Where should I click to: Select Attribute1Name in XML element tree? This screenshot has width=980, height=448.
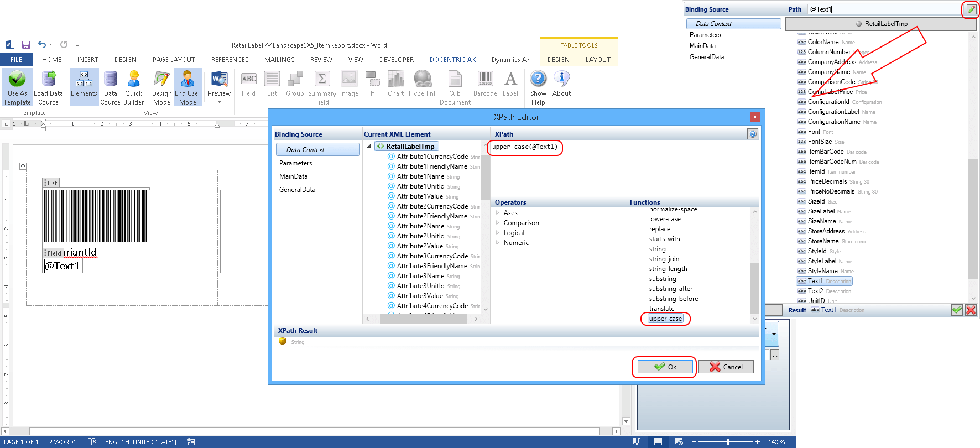[420, 176]
